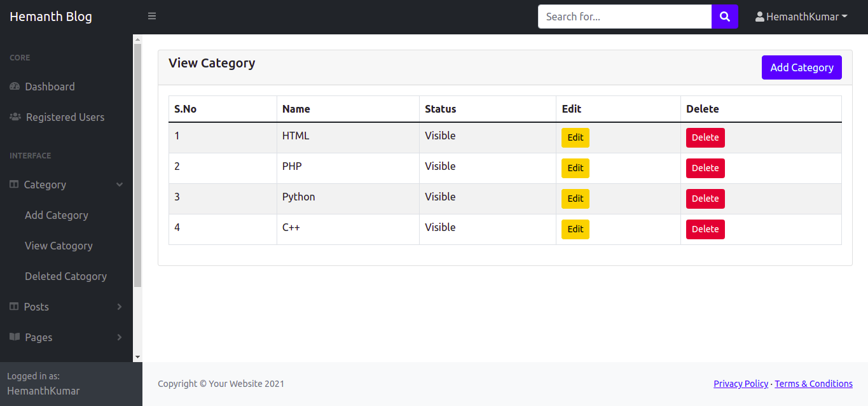
Task: Click the purple Add Category button
Action: 801,67
